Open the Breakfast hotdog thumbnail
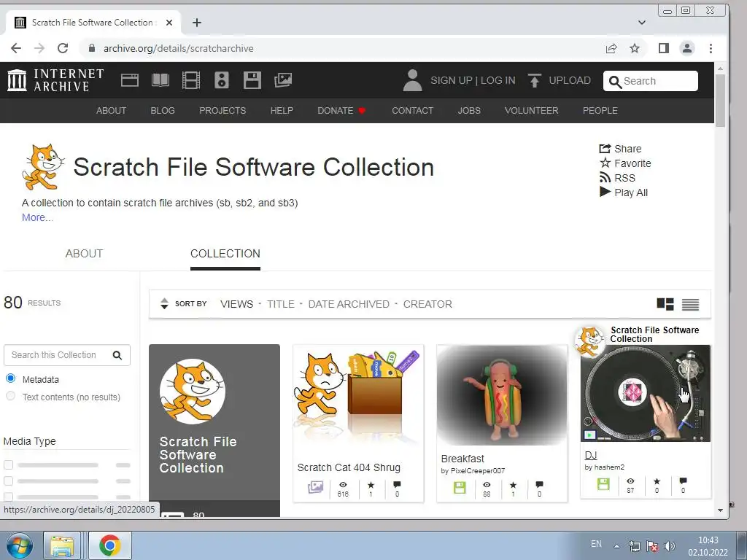This screenshot has height=560, width=747. click(502, 395)
